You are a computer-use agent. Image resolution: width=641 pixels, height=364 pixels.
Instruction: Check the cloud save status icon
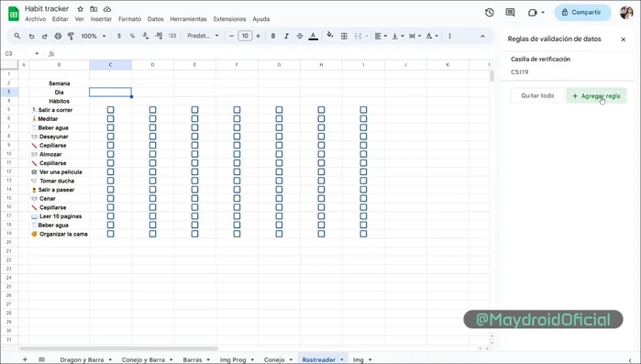tap(107, 9)
